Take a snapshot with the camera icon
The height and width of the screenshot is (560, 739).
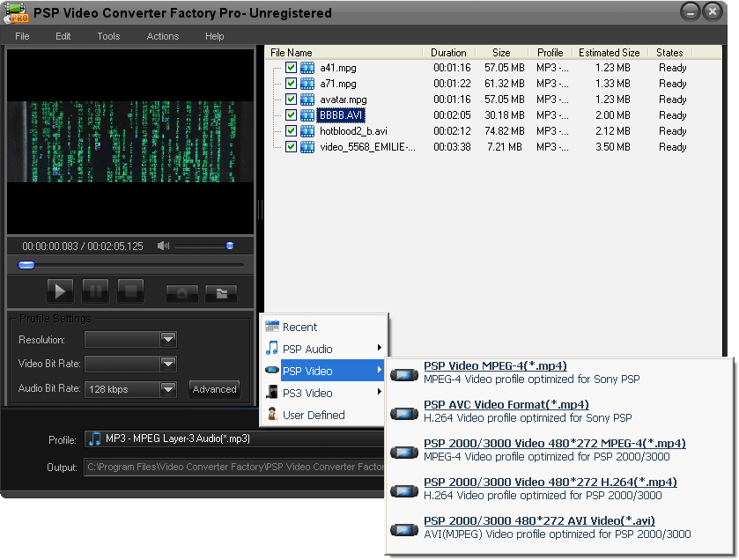[x=182, y=293]
